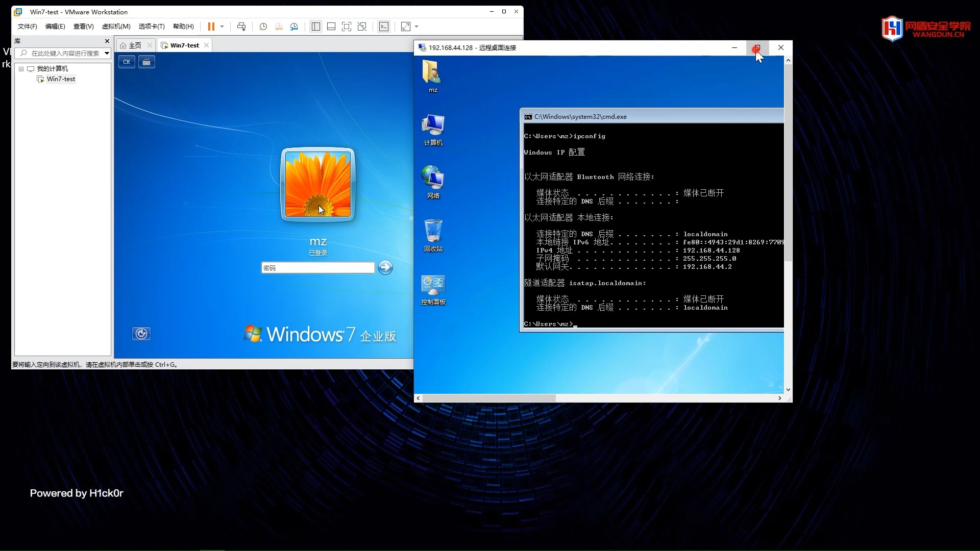Select Win7-test in the library tree

61,79
